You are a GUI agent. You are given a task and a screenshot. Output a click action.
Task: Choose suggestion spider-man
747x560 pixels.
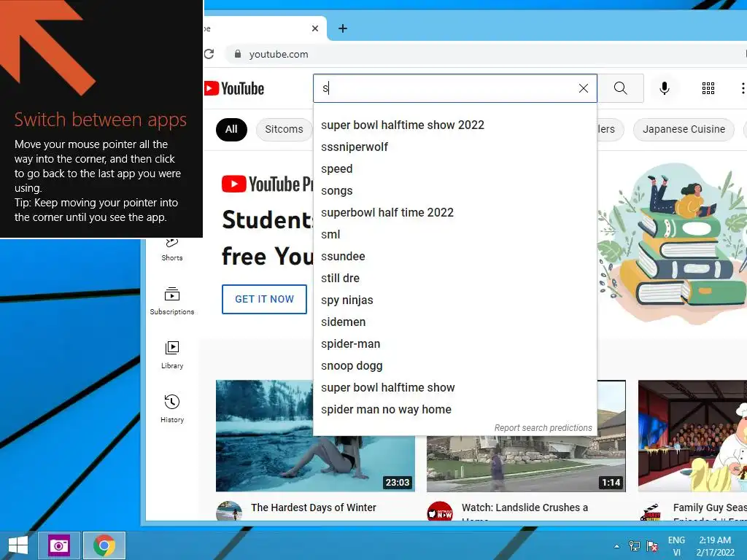(x=455, y=344)
